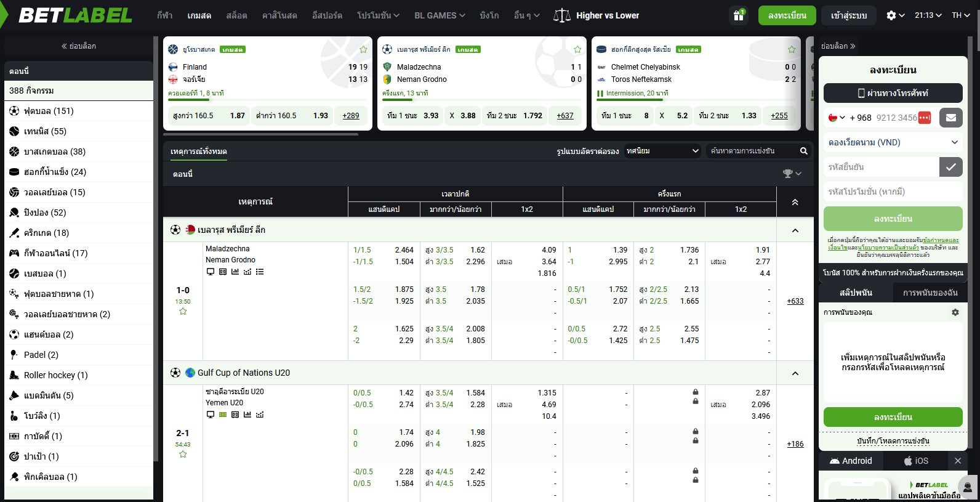Collapse all events with double chevron
Screen dimensions: 980x502
[795, 202]
